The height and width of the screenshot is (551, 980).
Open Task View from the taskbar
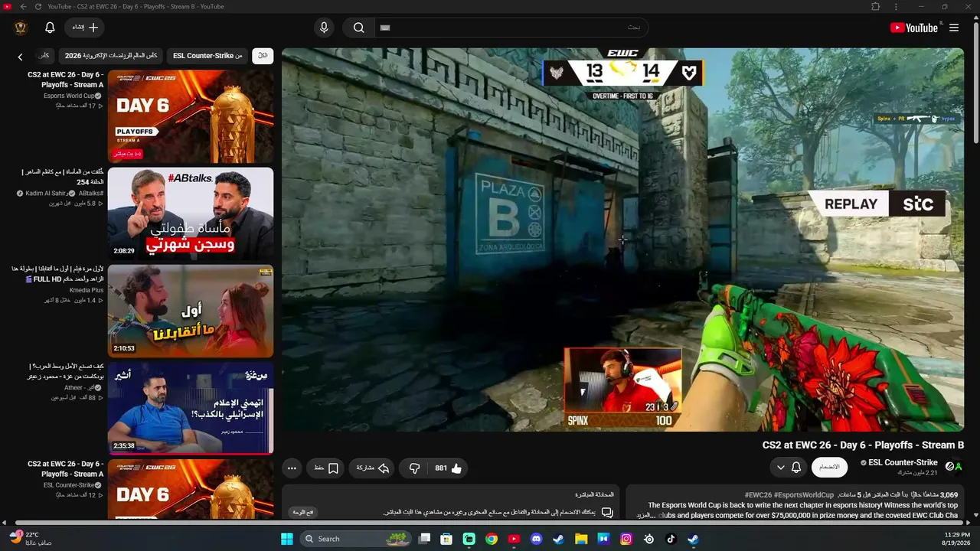click(424, 539)
